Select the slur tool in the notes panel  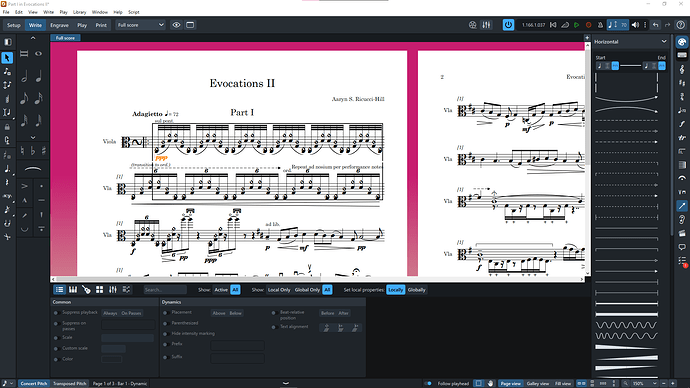(33, 168)
